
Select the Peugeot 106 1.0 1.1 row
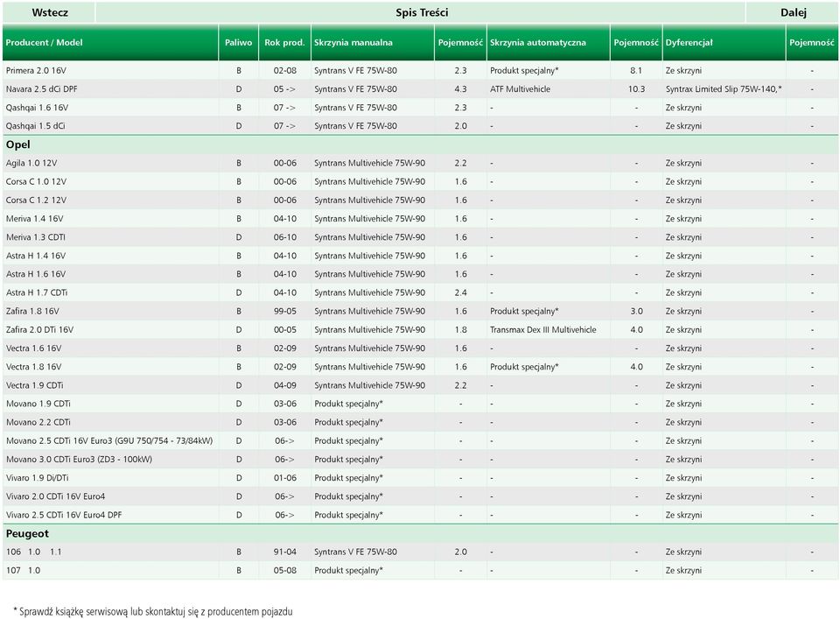tap(421, 552)
